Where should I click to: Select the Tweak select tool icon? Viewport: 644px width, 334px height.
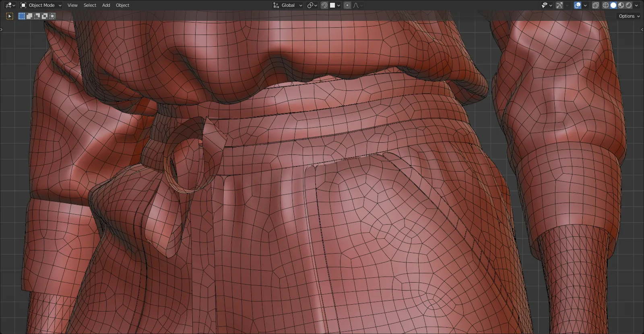tap(10, 16)
